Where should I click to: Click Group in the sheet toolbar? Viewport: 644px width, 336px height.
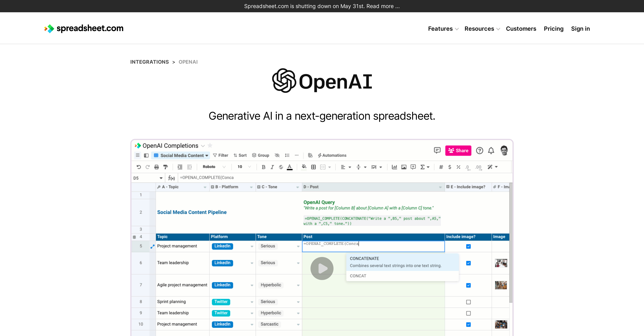[260, 155]
